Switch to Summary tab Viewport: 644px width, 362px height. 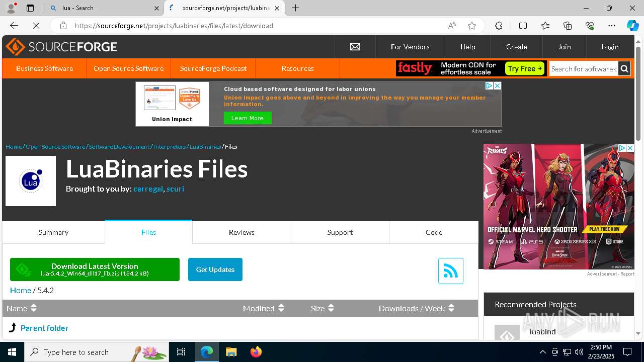(53, 232)
